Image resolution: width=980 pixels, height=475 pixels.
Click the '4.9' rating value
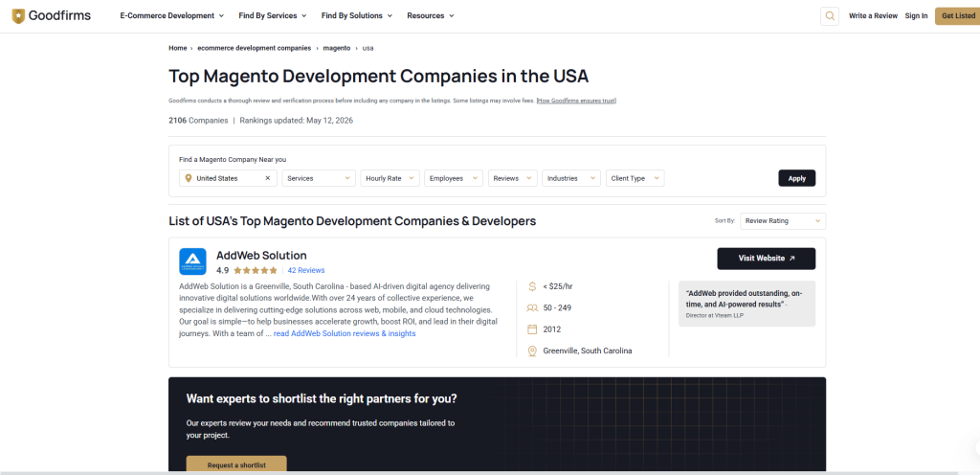click(222, 271)
